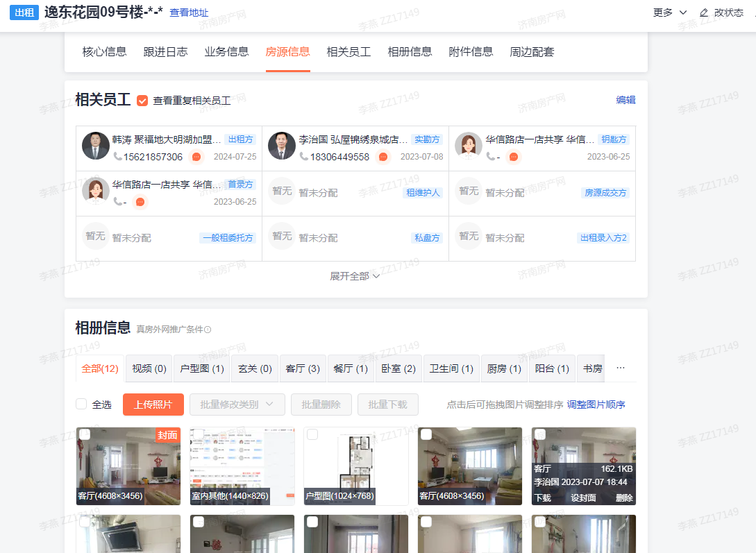Select the 相册信息 navigation tab
756x553 pixels.
pyautogui.click(x=410, y=52)
